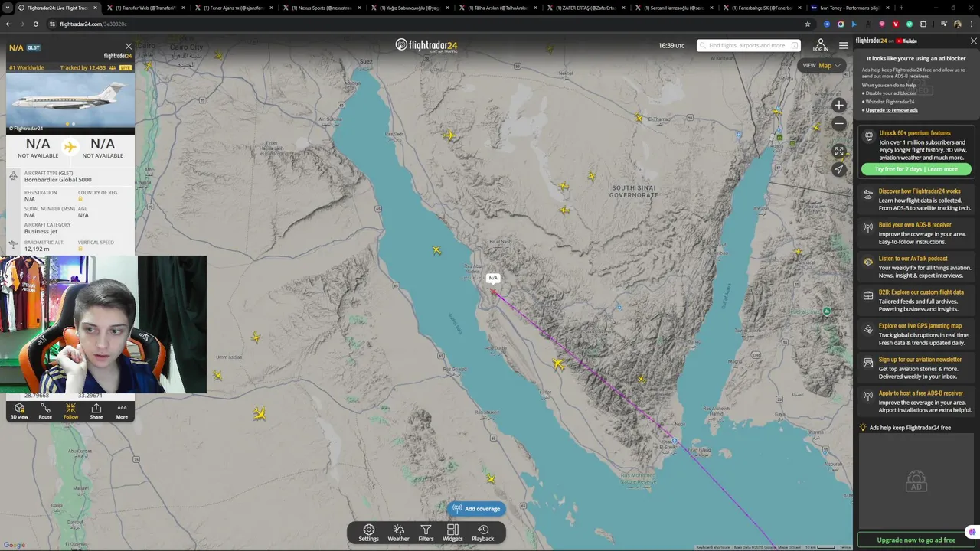Click Upgrade now to go ad free

(x=916, y=540)
